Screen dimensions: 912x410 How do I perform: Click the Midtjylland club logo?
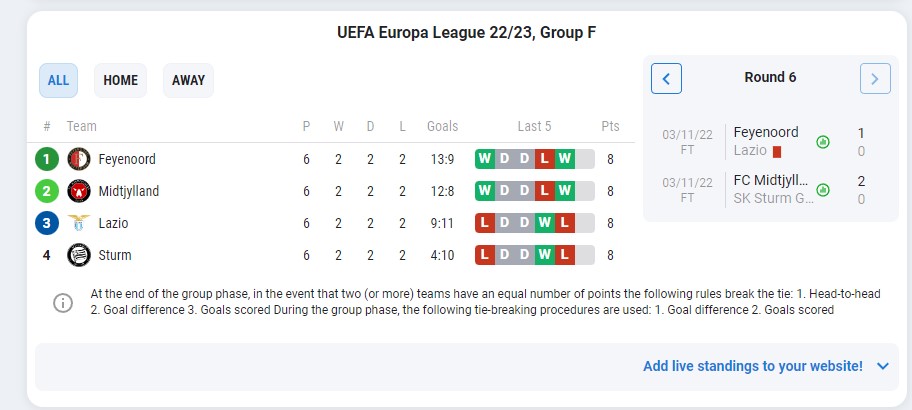tap(79, 191)
